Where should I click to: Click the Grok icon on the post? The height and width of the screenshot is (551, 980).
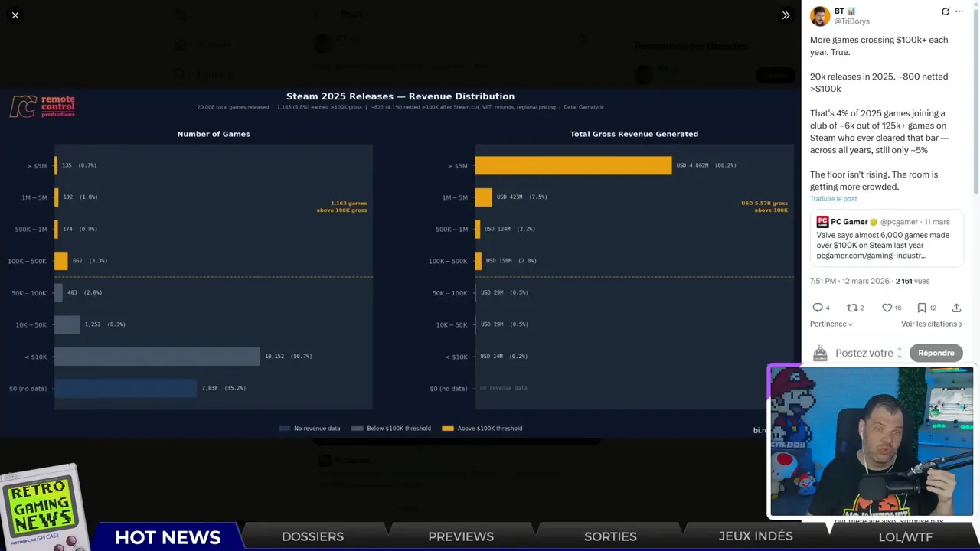coord(946,11)
